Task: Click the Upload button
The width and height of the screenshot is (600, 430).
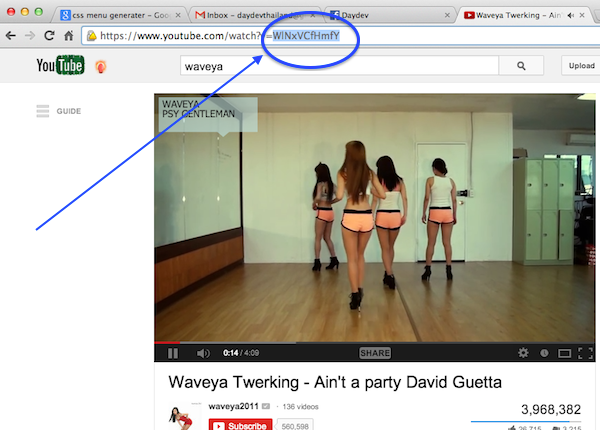Action: [x=581, y=65]
